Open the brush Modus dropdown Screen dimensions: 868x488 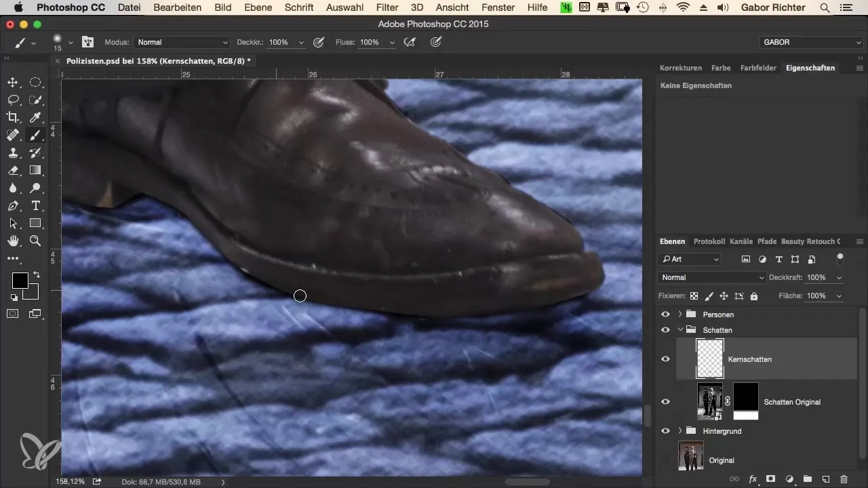[x=182, y=42]
